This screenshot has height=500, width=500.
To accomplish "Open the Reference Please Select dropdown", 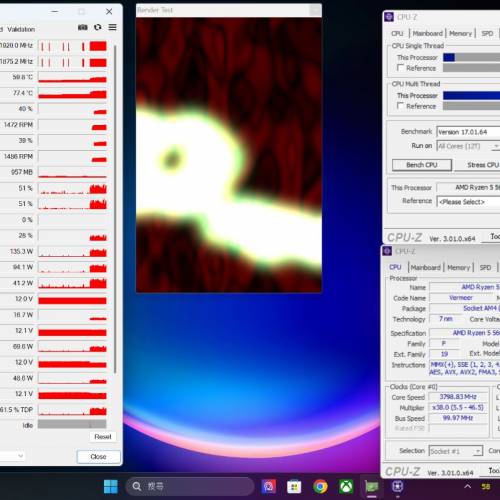I will (x=468, y=202).
